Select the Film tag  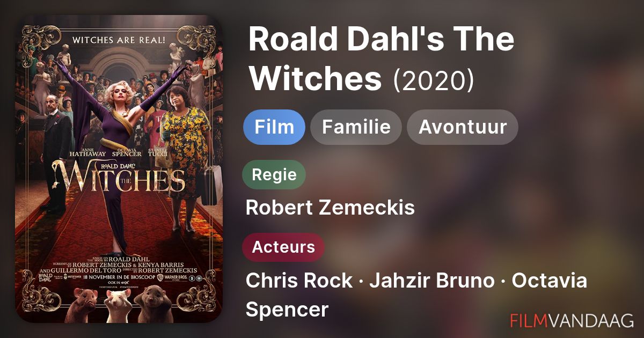coord(274,127)
